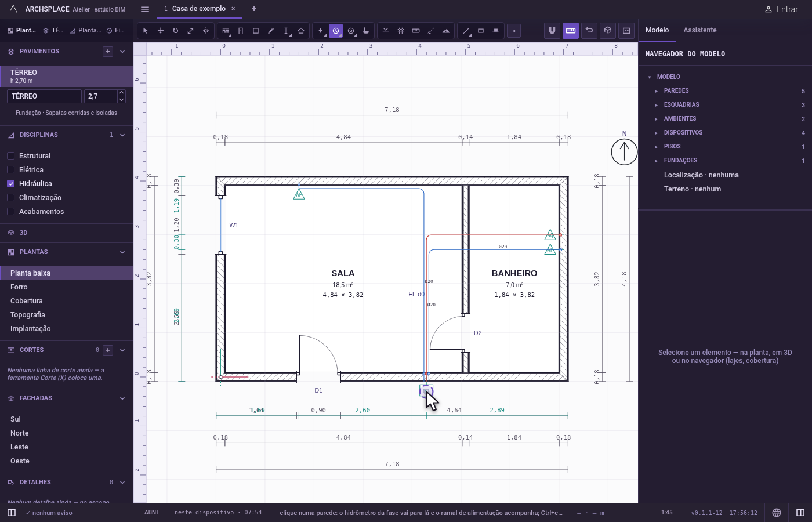
Task: Show more tools with double-chevron button
Action: [514, 31]
